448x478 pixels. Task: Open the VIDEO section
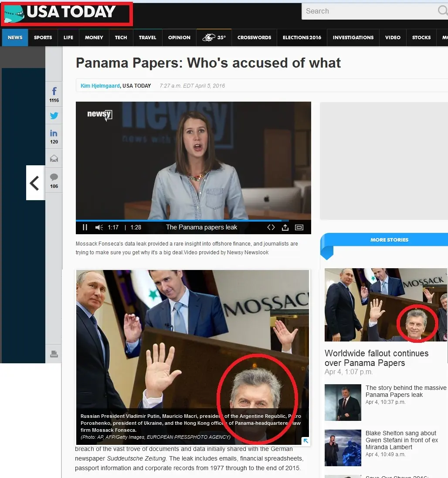(393, 38)
